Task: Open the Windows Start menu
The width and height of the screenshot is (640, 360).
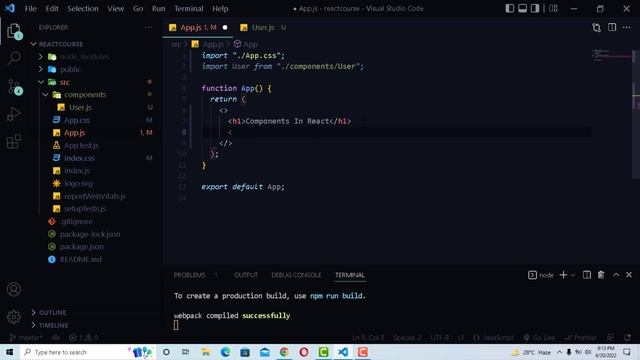Action: coord(10,352)
